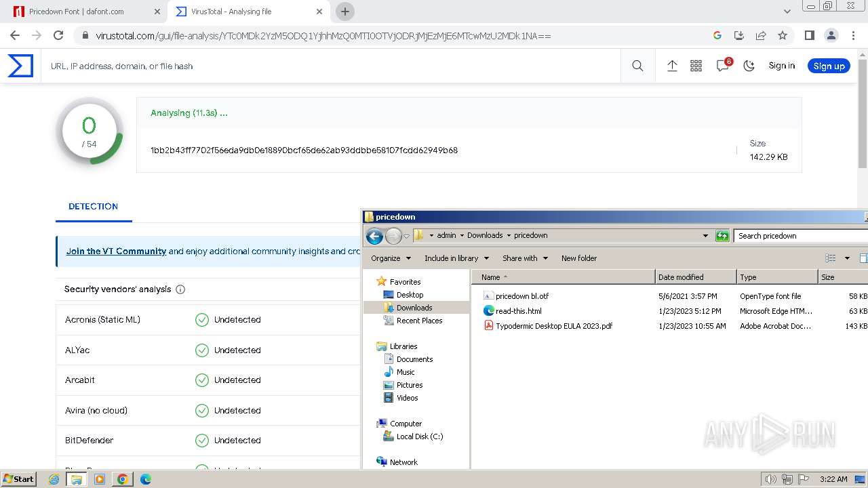Image resolution: width=868 pixels, height=488 pixels.
Task: Click the VirusTotal logo icon
Action: point(20,66)
